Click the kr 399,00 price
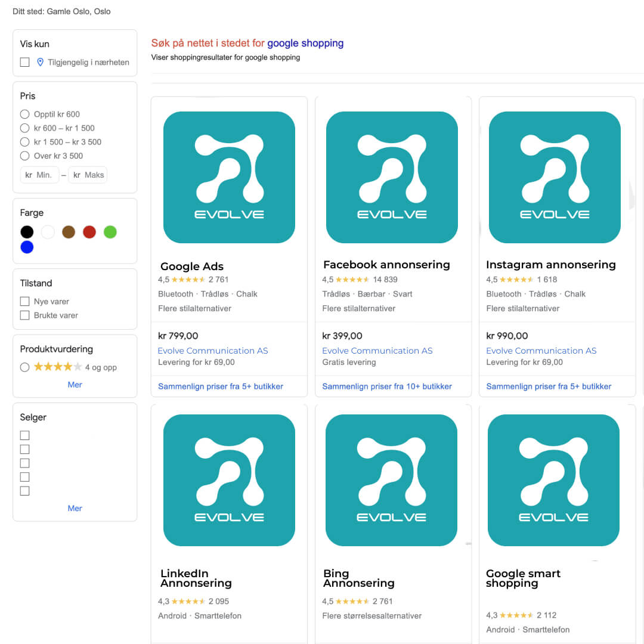644x644 pixels. (x=342, y=336)
